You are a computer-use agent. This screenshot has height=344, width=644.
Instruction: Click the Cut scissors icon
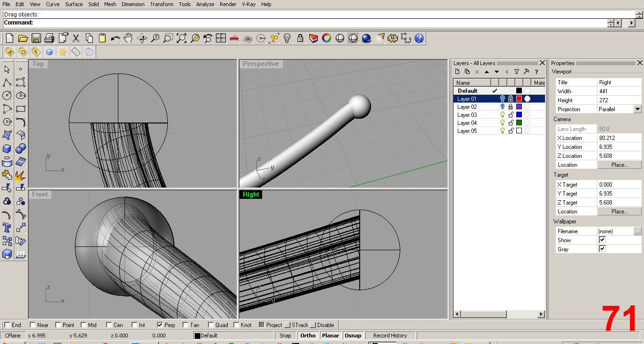(75, 38)
